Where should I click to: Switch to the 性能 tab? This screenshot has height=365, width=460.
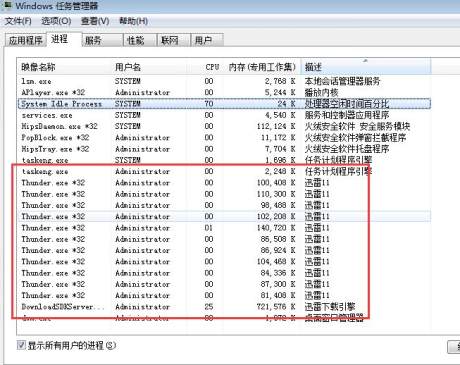pyautogui.click(x=140, y=40)
